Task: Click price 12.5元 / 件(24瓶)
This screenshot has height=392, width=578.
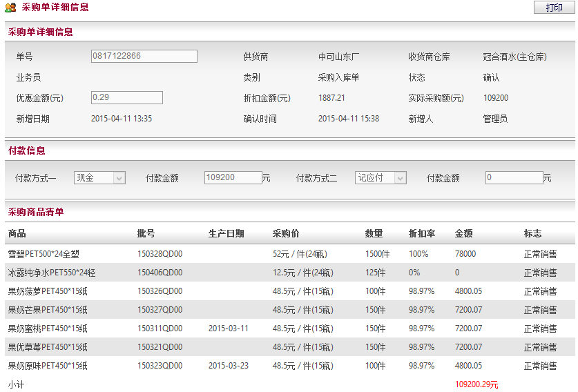Action: coord(303,273)
